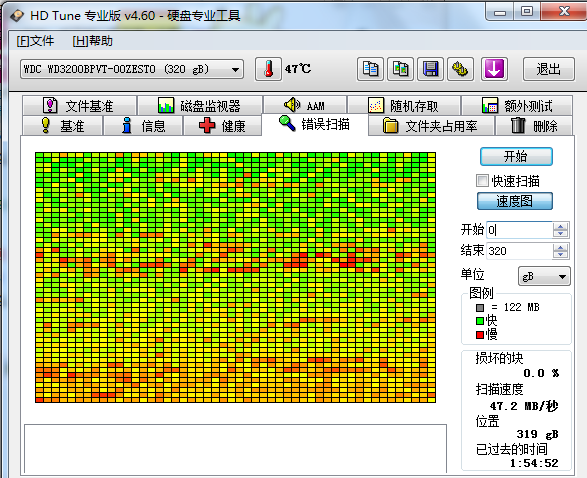Click the 结束 320 input field
The image size is (587, 478).
coord(519,251)
